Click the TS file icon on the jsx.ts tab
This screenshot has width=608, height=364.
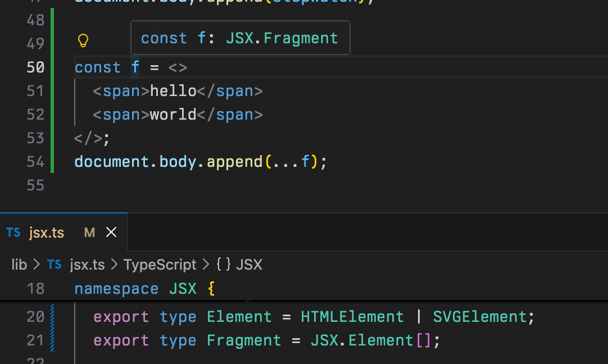(13, 233)
